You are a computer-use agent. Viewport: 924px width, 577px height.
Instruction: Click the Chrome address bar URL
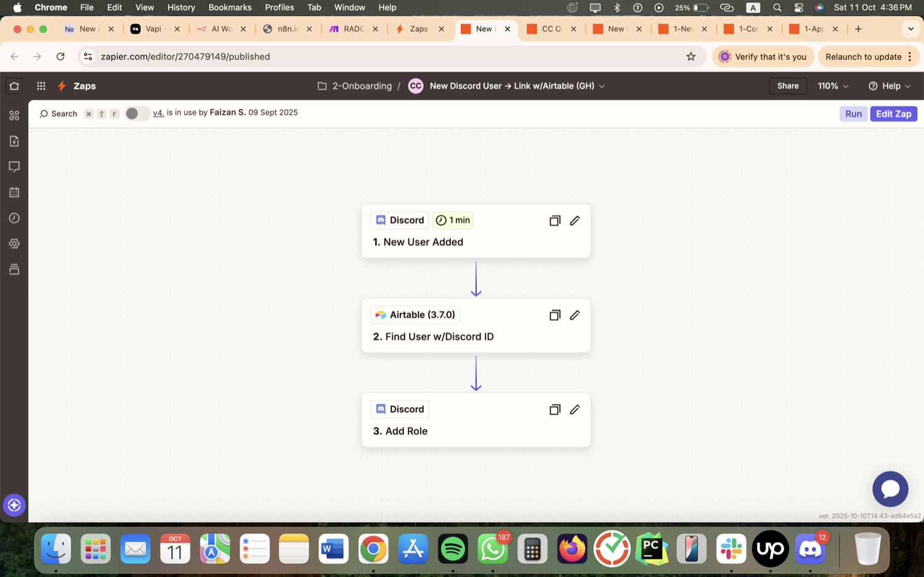tap(185, 57)
